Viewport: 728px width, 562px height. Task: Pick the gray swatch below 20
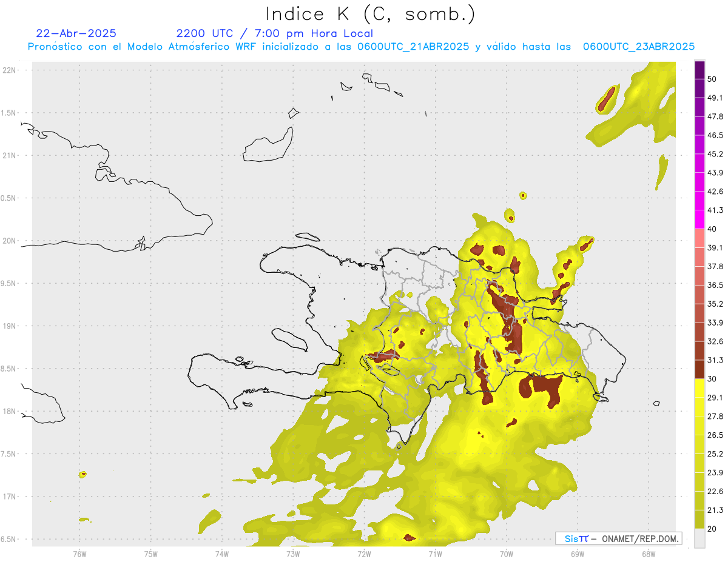pyautogui.click(x=699, y=538)
